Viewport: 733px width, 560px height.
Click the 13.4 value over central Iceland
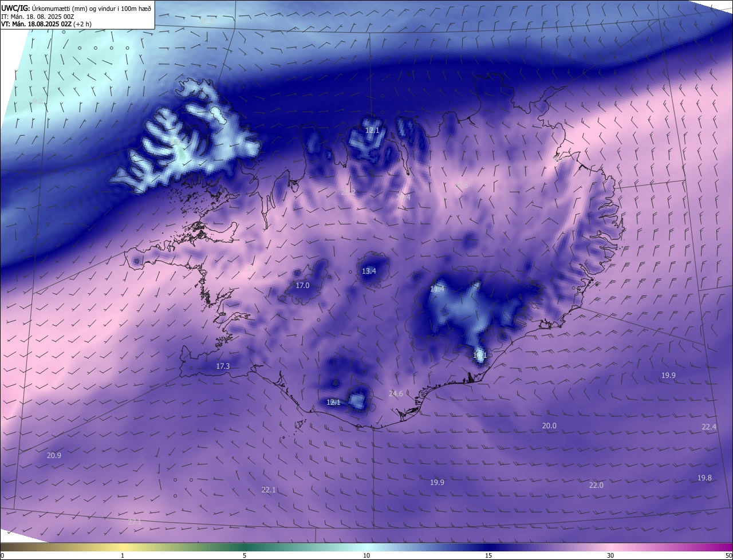[369, 271]
